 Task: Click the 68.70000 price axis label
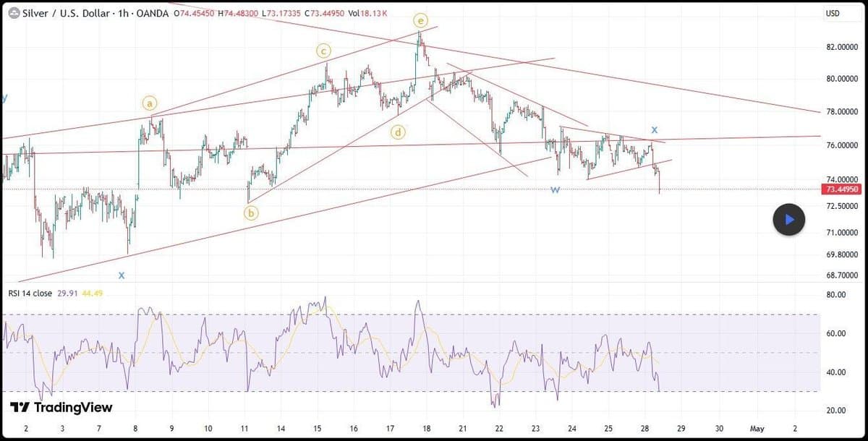click(x=842, y=275)
